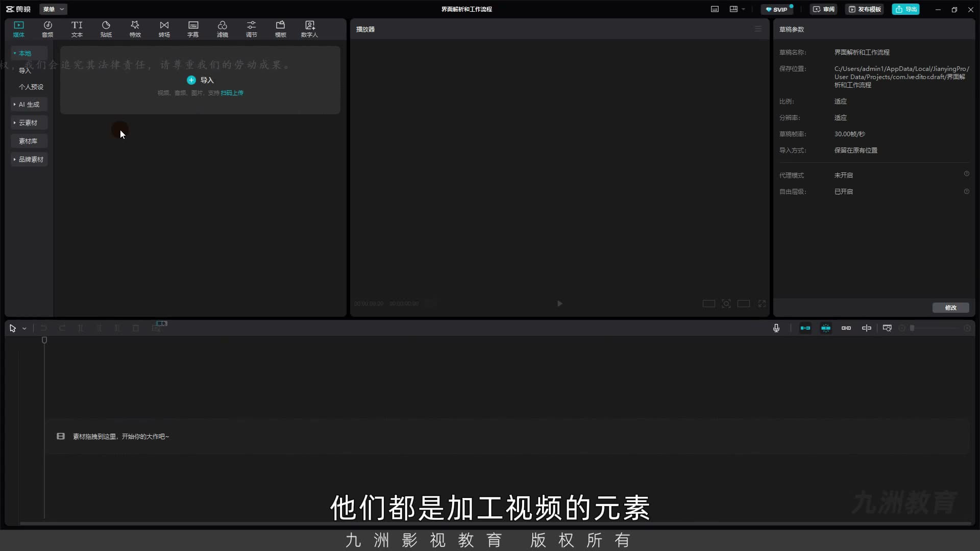Click the 发布模板 publish template button
This screenshot has width=980, height=551.
[x=865, y=9]
